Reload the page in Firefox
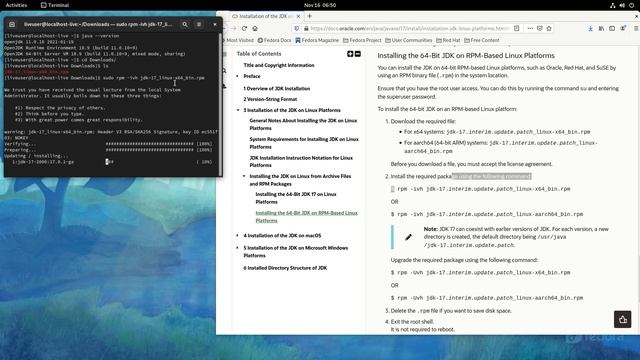The image size is (640, 360). (x=244, y=29)
